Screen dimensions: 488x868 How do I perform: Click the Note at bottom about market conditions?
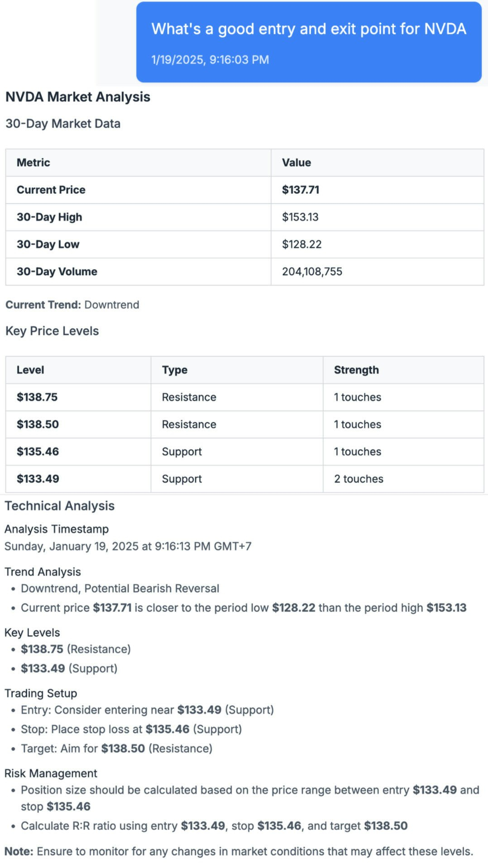click(239, 852)
